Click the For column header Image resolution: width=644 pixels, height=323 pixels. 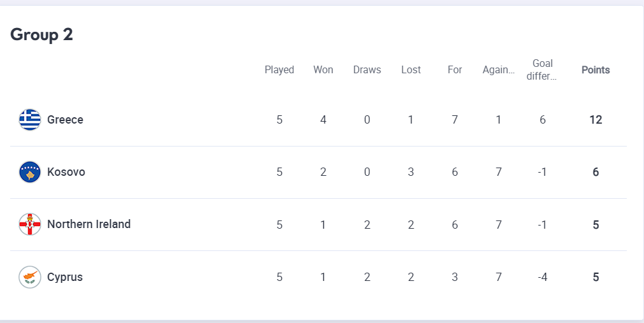(x=454, y=70)
